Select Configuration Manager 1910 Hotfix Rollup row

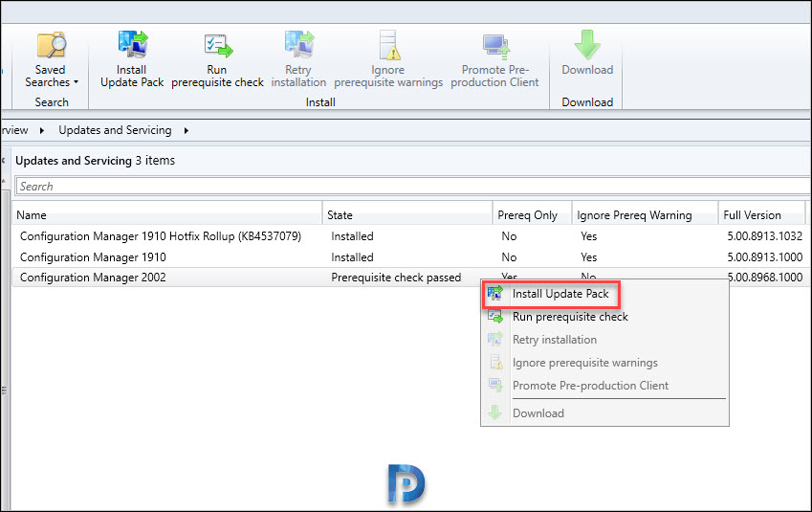411,236
